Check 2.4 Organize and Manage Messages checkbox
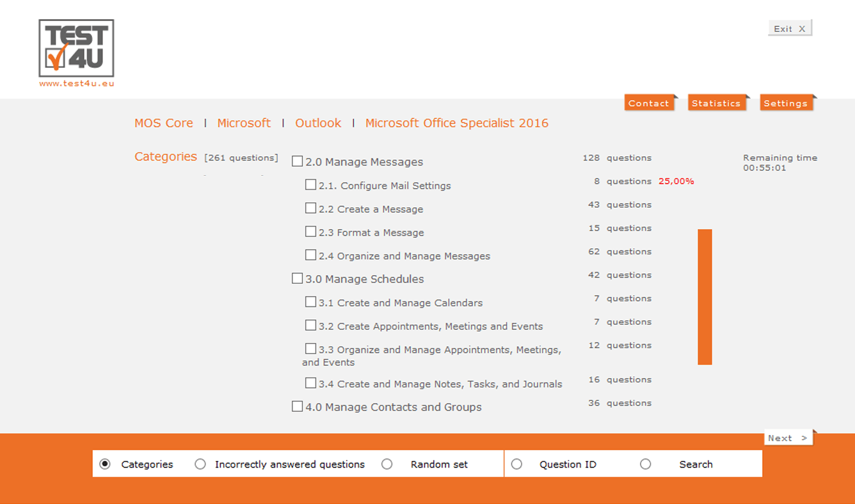855x504 pixels. 310,255
